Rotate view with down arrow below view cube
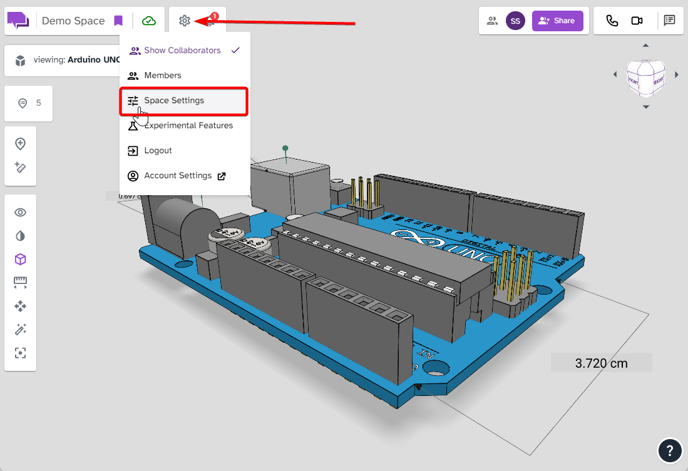Screen dimensions: 688x471 646,107
